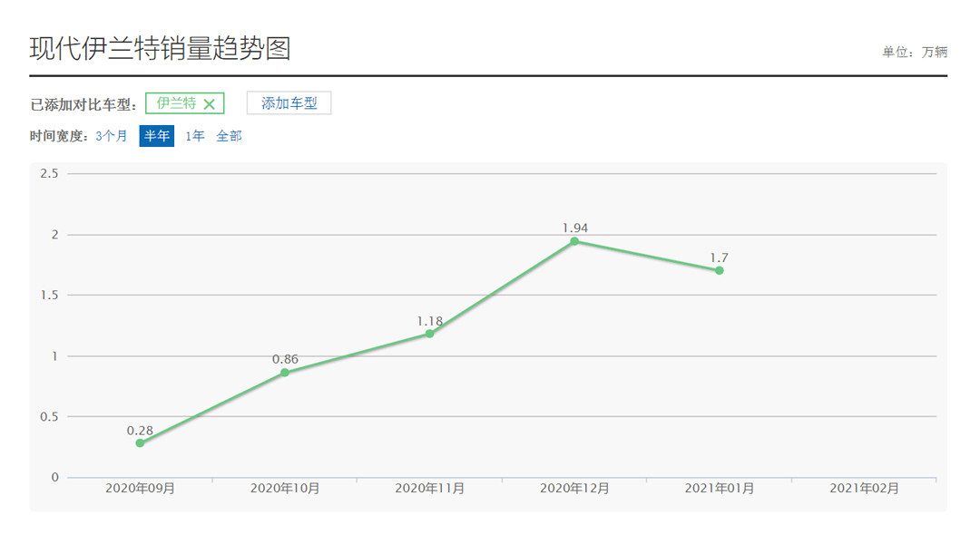Click the 添加车型 button
The width and height of the screenshot is (980, 544).
(289, 103)
